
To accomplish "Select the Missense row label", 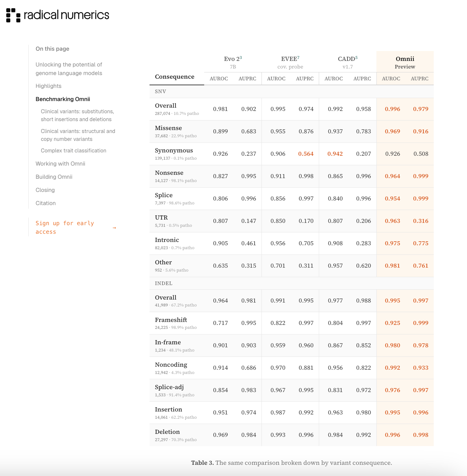I will 168,128.
